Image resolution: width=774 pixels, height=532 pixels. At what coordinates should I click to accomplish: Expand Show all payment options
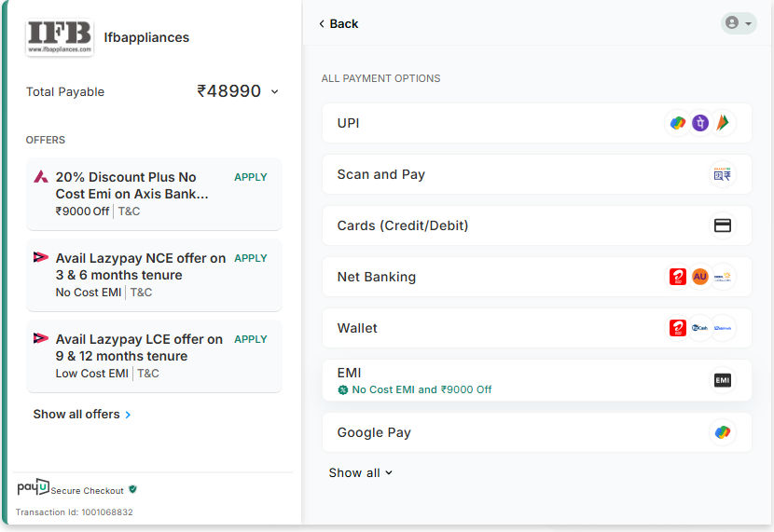[360, 472]
